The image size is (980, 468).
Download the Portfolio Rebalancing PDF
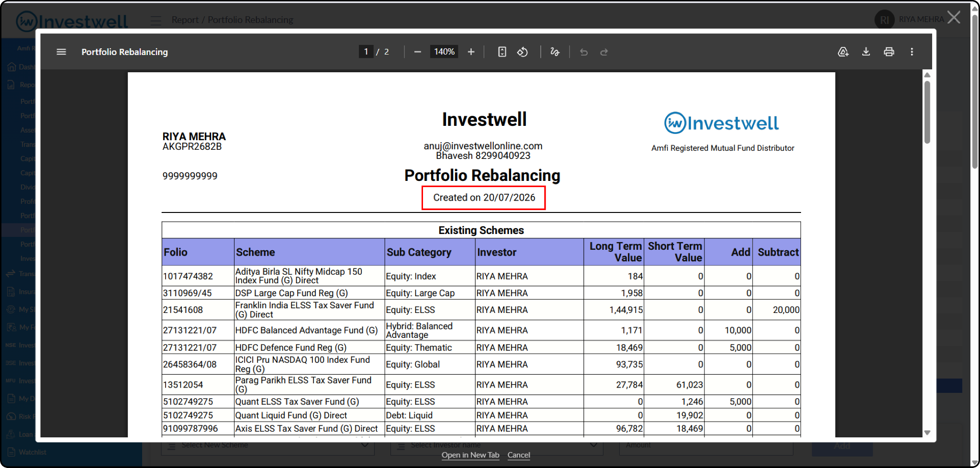[x=866, y=52]
